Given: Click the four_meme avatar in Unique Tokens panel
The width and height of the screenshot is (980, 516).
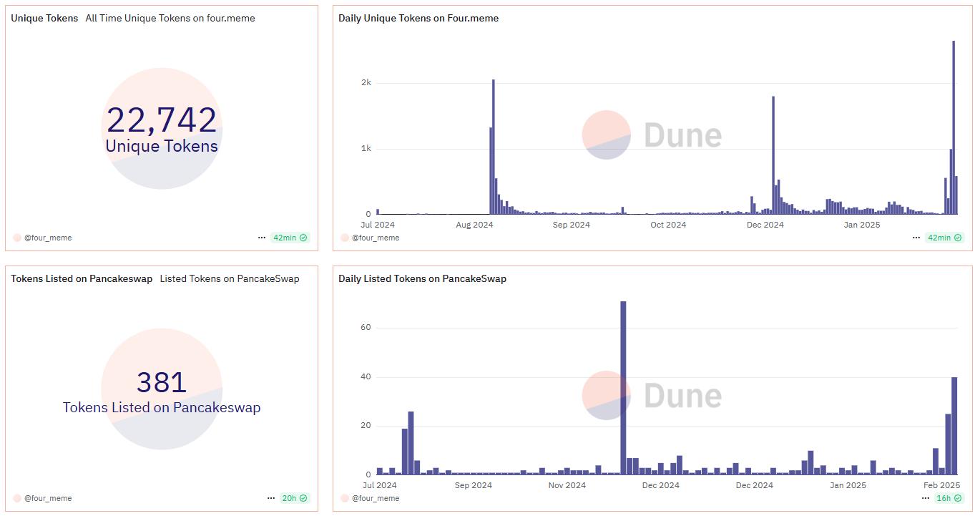Looking at the screenshot, I should click(x=17, y=238).
